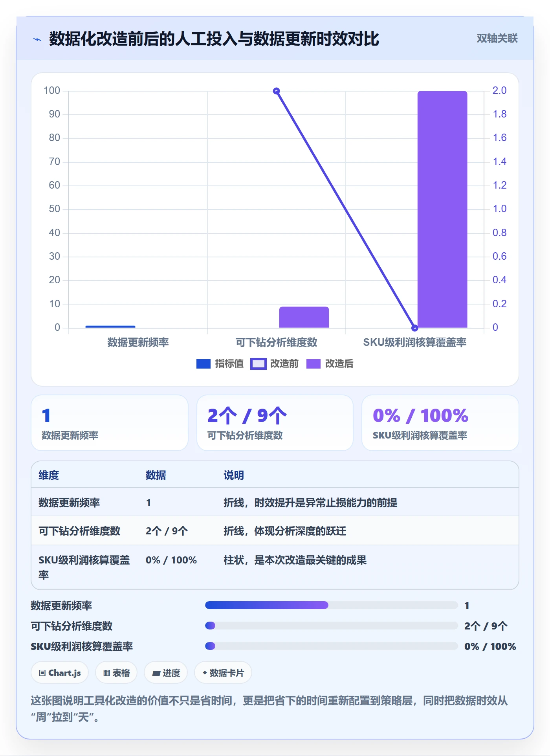This screenshot has width=550, height=756.
Task: Click the 说明 table column header
Action: (x=234, y=475)
